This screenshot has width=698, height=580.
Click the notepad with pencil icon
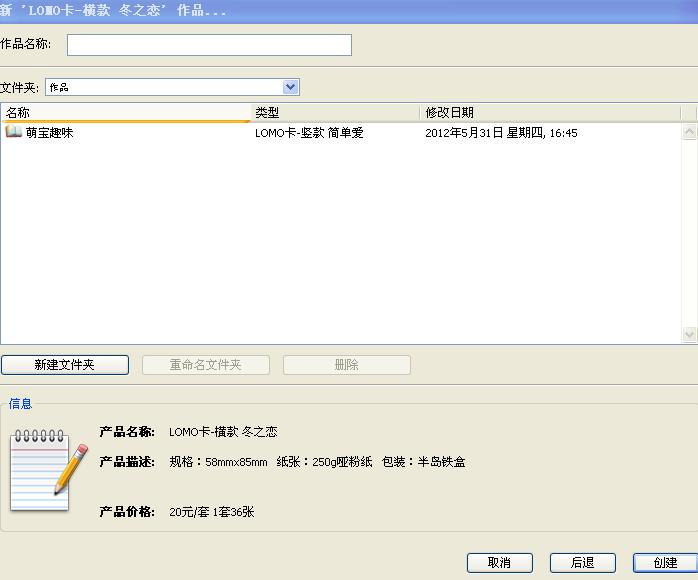click(48, 470)
